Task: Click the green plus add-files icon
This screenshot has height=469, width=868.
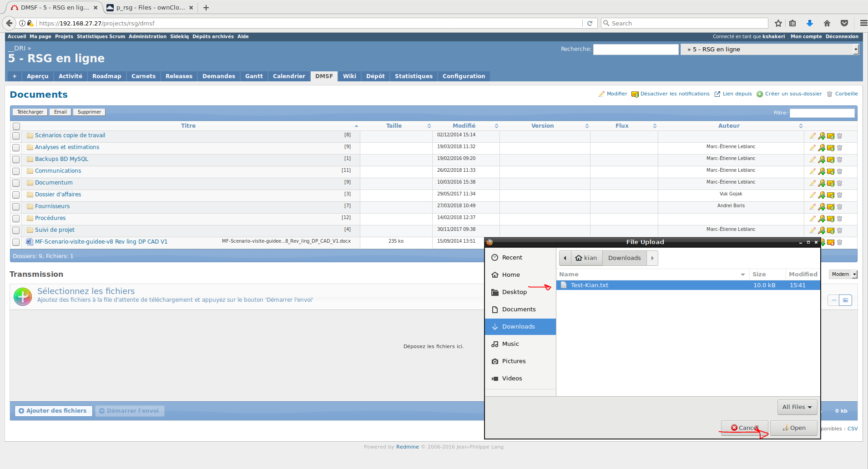Action: pos(23,296)
